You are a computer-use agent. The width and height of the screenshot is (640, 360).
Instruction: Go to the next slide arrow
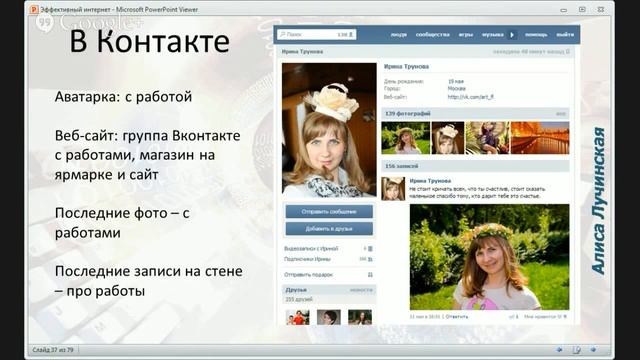click(593, 350)
